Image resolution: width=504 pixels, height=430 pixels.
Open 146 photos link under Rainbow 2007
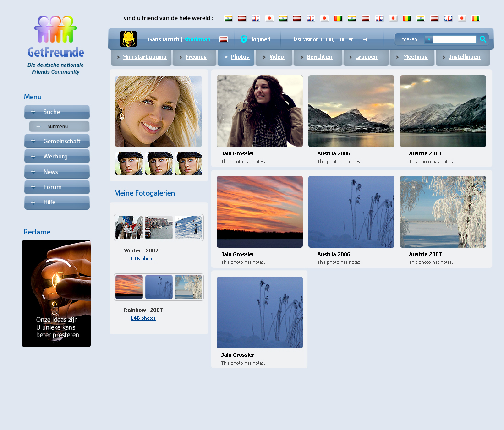point(143,318)
